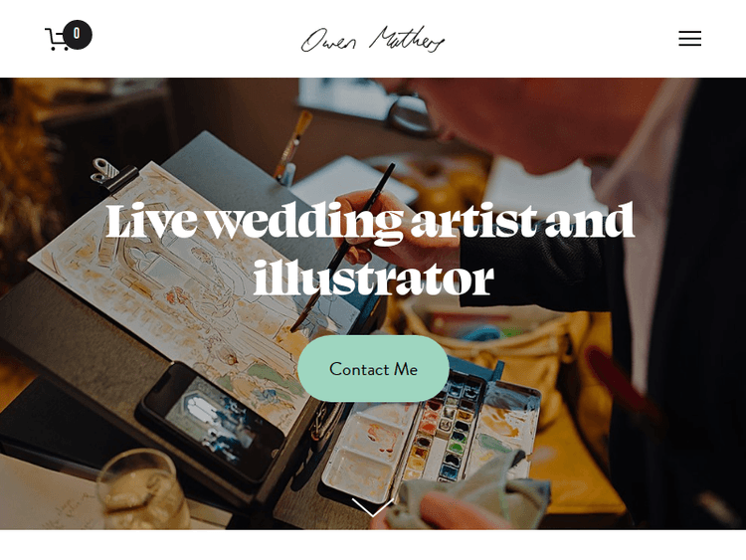This screenshot has width=746, height=560.
Task: Click the Contact Me button
Action: coord(373,369)
